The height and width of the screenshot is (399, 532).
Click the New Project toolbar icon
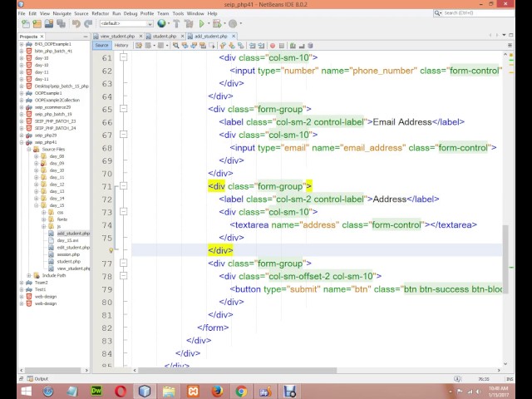tap(37, 24)
